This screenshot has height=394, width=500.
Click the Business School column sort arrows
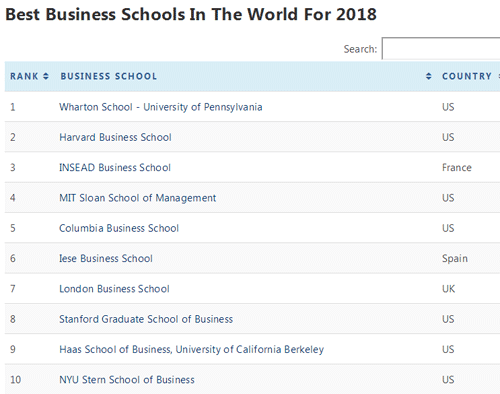pyautogui.click(x=429, y=76)
